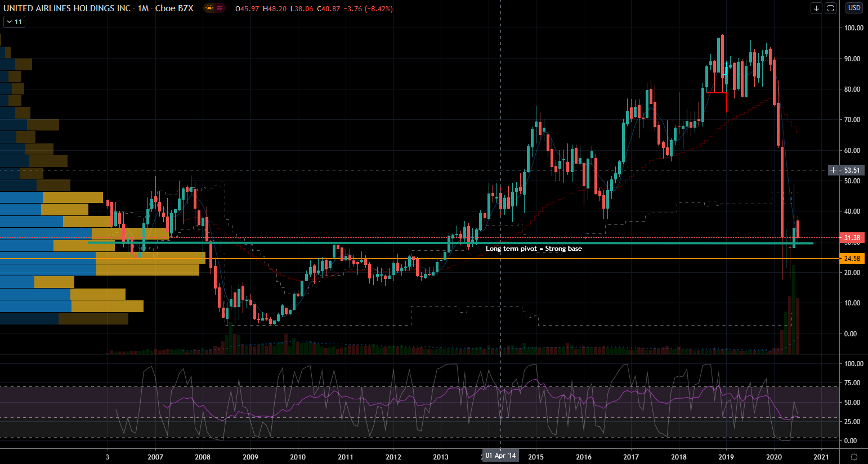Click the O45.97 open value in legend
Screen dimensions: 868x464
point(247,9)
